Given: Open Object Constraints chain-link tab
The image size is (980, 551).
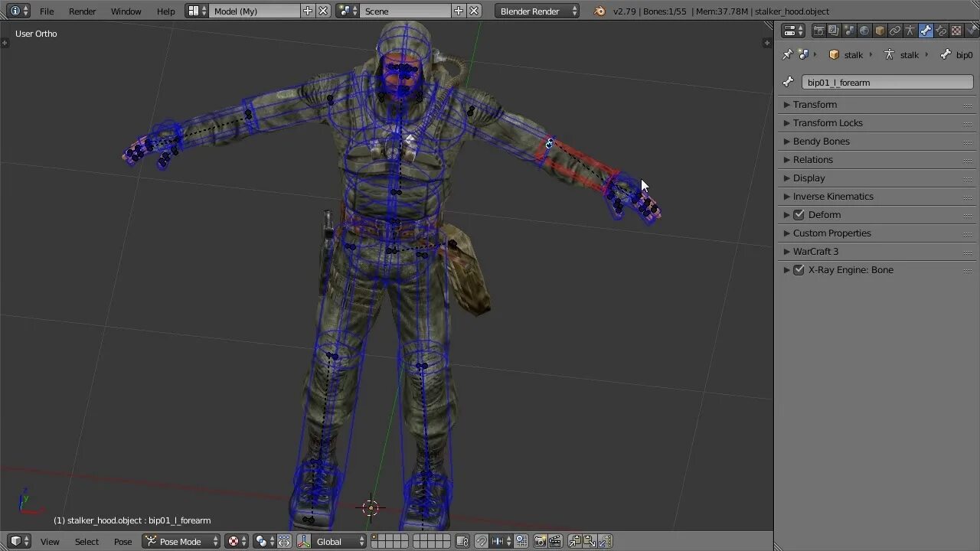Looking at the screenshot, I should click(x=895, y=31).
